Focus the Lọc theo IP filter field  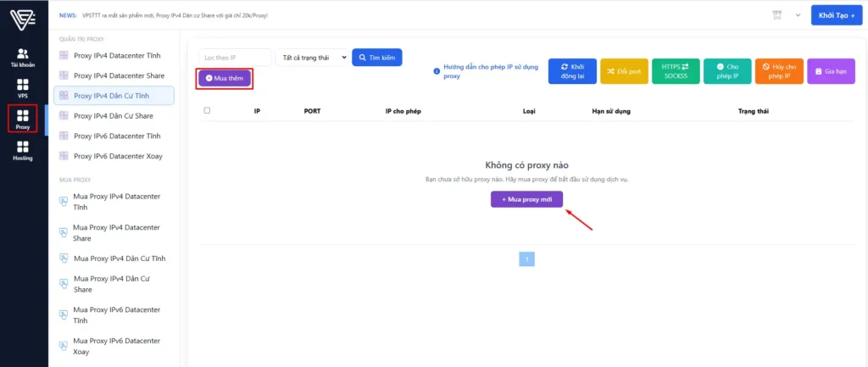[236, 57]
